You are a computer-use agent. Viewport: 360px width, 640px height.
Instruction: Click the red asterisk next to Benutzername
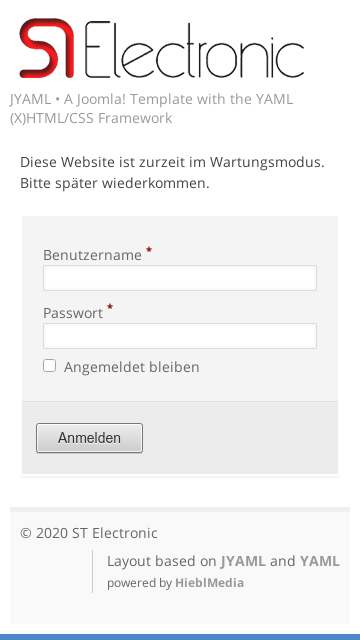click(x=149, y=250)
